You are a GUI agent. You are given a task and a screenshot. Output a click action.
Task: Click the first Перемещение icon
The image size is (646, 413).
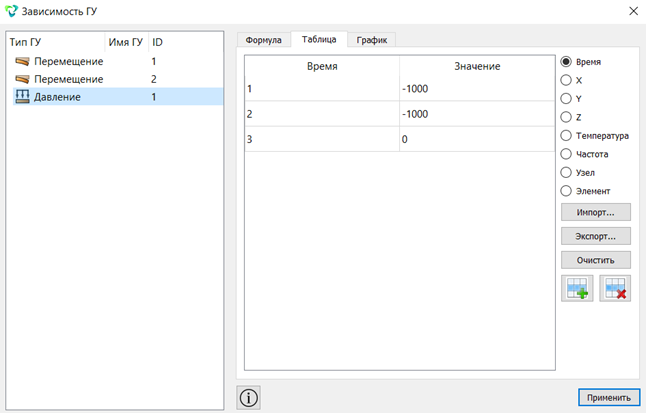[22, 61]
